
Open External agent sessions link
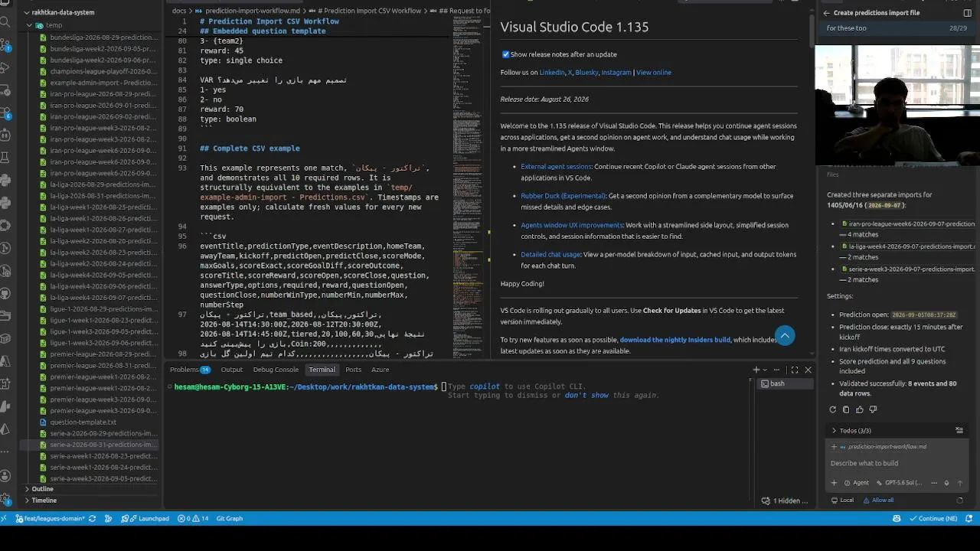click(557, 167)
